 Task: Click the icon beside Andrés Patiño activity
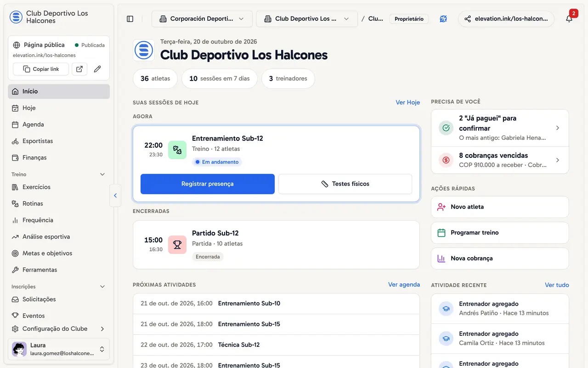446,309
